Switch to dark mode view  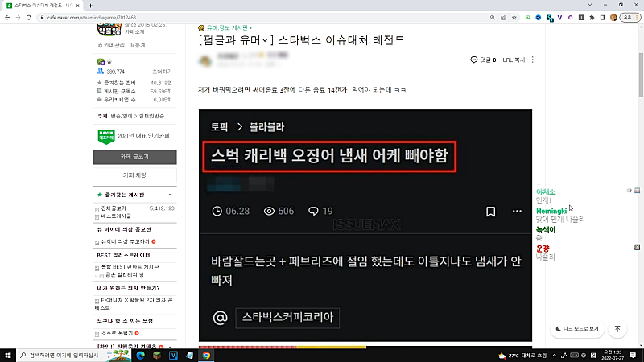click(x=576, y=329)
